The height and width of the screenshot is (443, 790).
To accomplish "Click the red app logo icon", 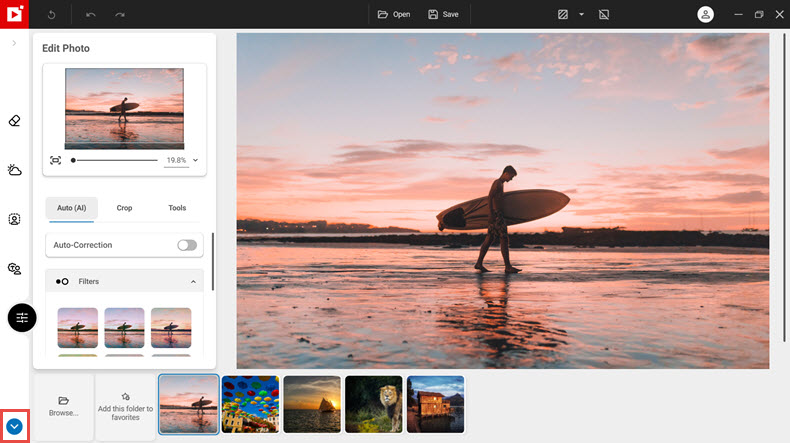I will click(x=14, y=14).
